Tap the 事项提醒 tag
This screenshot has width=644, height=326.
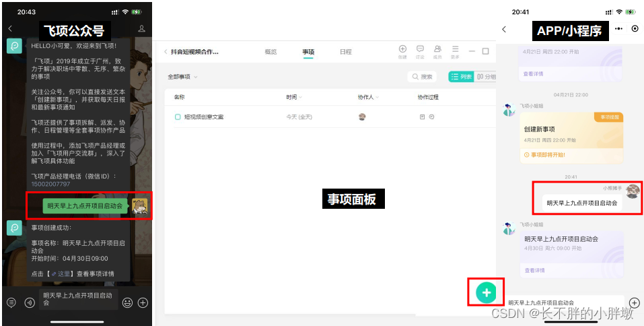click(x=609, y=117)
